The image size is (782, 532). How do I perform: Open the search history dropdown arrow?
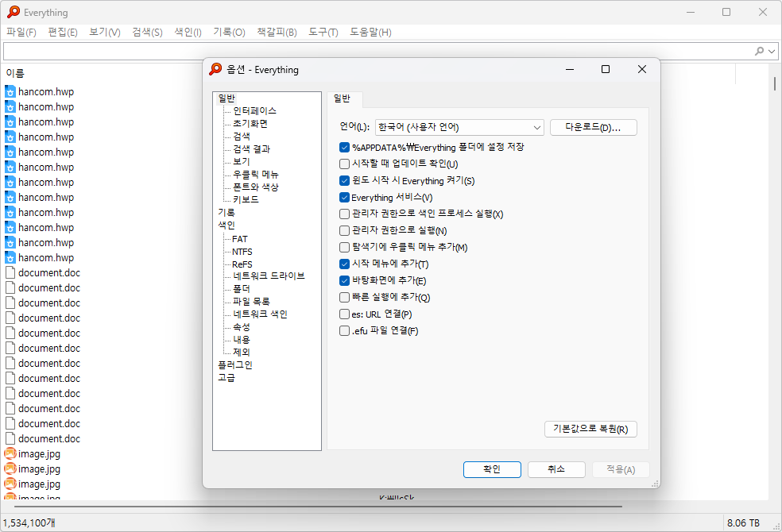coord(772,51)
